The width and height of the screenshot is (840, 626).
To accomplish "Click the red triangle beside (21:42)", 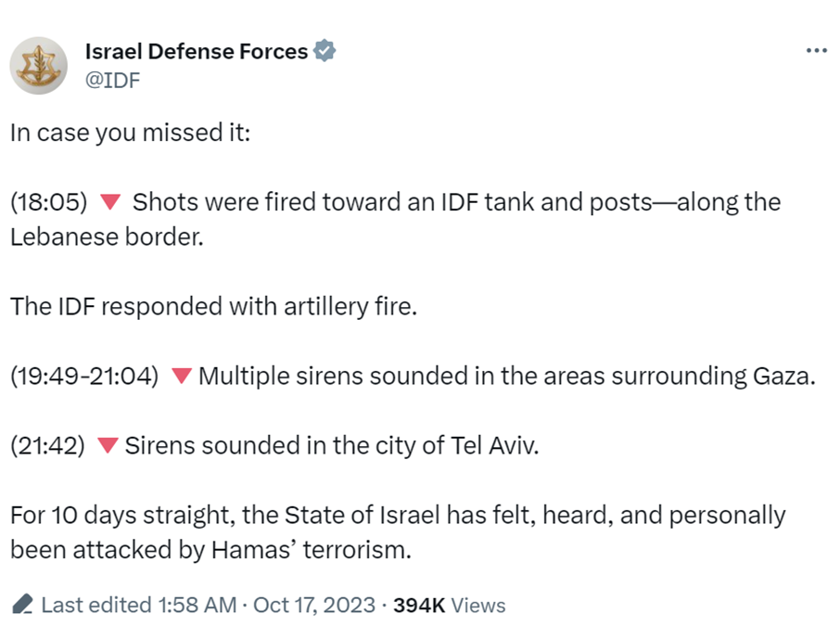I will pyautogui.click(x=108, y=445).
